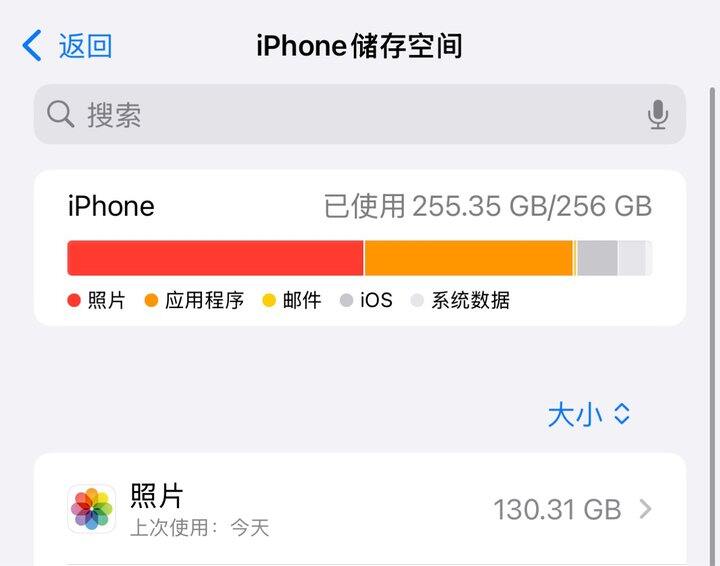Activate the microphone dictation icon
The width and height of the screenshot is (720, 566).
point(658,114)
